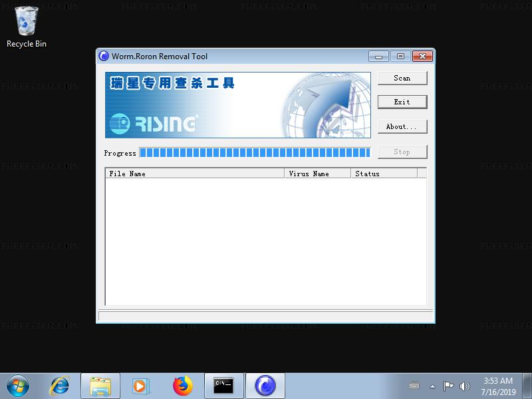Open Windows Explorer from the taskbar
This screenshot has width=532, height=399.
tap(100, 386)
